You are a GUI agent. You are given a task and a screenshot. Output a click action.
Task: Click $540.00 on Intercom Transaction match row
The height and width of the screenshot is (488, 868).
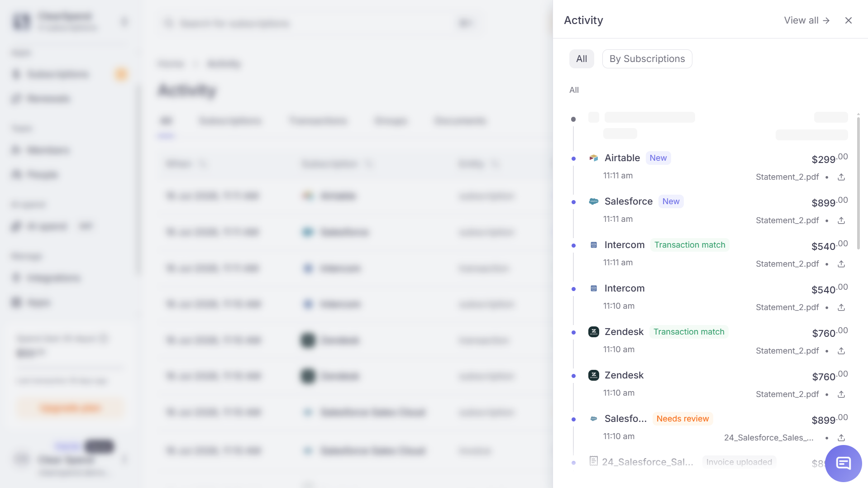830,245
